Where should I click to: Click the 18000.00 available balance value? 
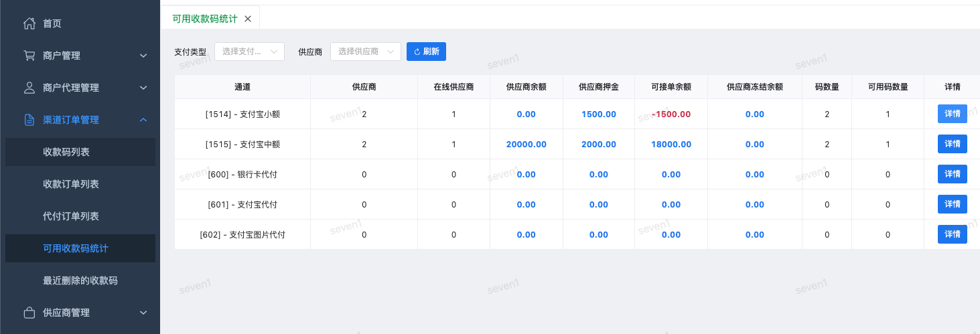pos(671,145)
